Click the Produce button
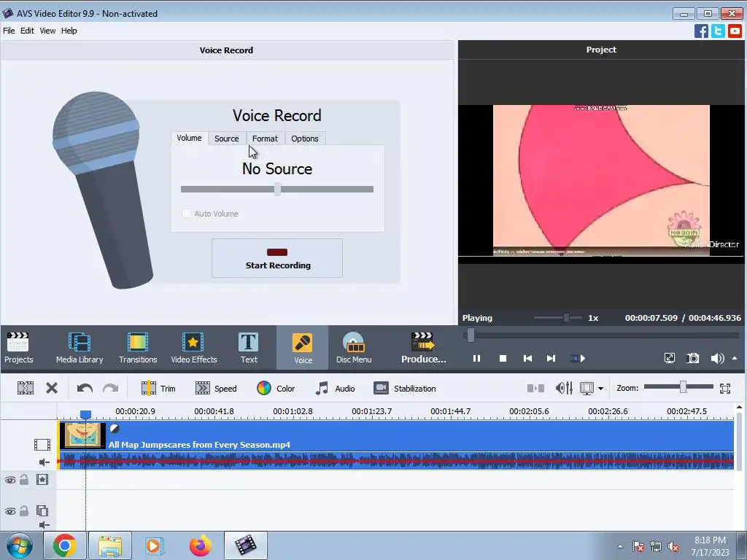This screenshot has width=747, height=560. 423,348
